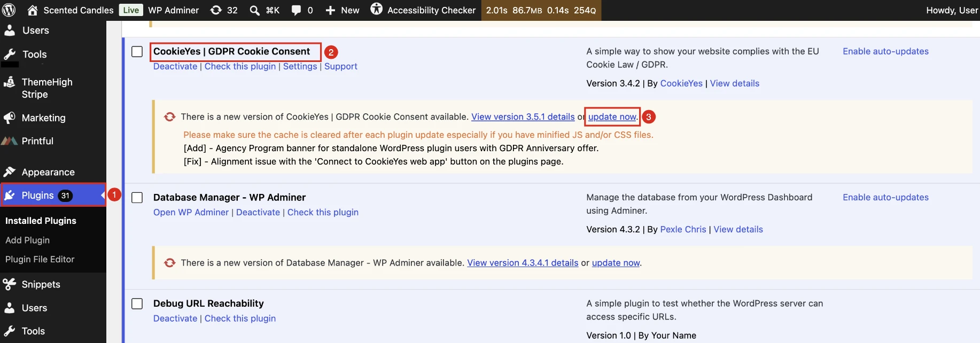The image size is (980, 343).
Task: Click Check this plugin for Database Manager
Action: click(x=323, y=212)
